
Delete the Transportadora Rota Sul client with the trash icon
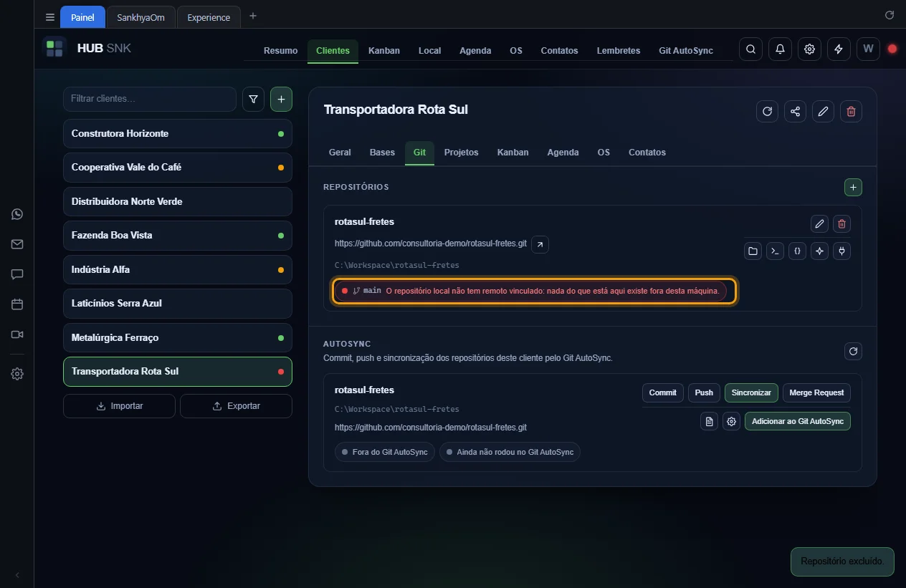(851, 111)
